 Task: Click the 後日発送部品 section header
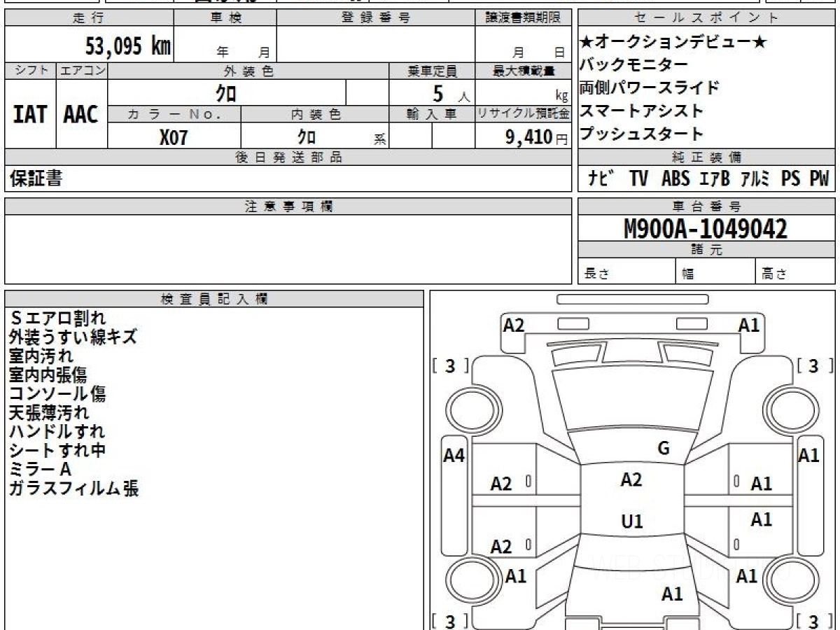click(288, 157)
